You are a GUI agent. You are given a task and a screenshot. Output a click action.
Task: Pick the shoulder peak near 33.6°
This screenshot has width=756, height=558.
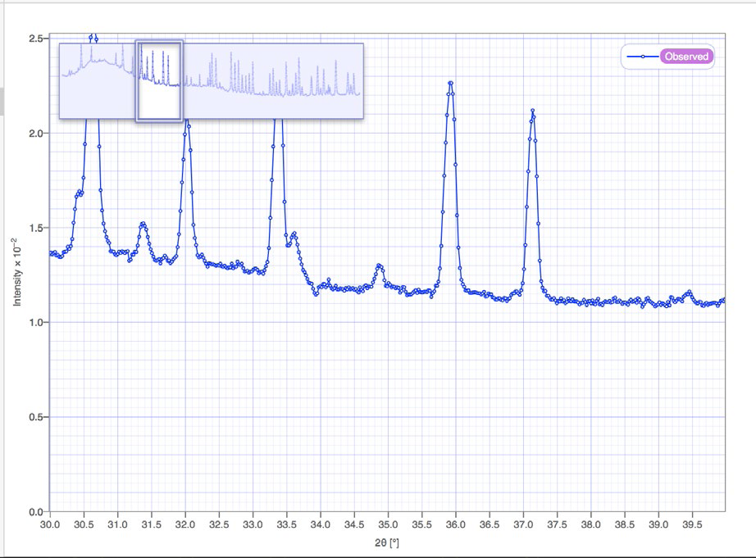tap(294, 234)
